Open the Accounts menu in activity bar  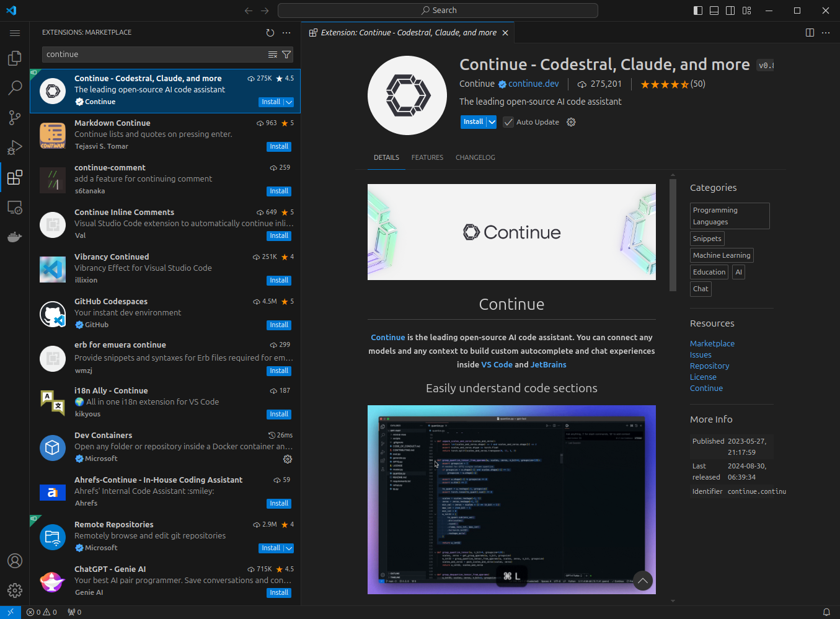pyautogui.click(x=14, y=561)
